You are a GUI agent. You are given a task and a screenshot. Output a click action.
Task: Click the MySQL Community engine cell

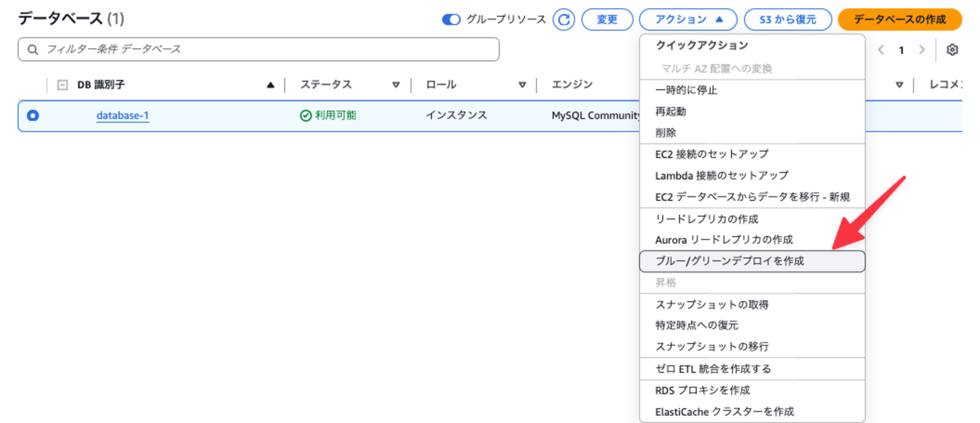pyautogui.click(x=596, y=116)
